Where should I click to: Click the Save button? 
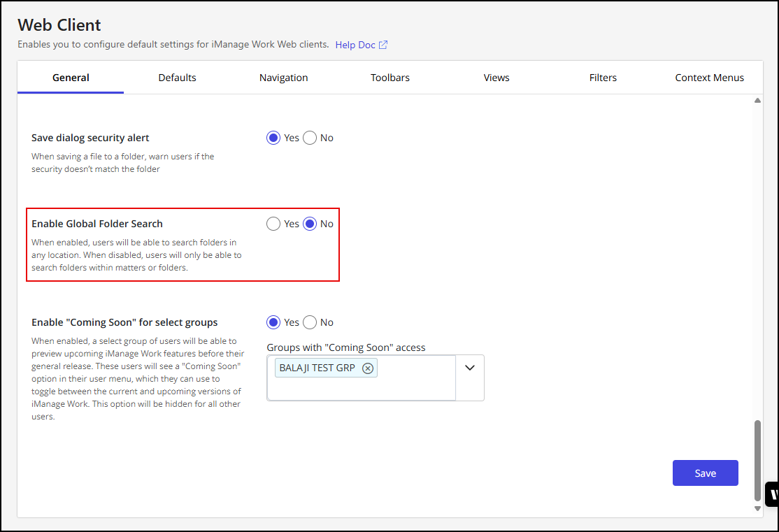coord(705,473)
